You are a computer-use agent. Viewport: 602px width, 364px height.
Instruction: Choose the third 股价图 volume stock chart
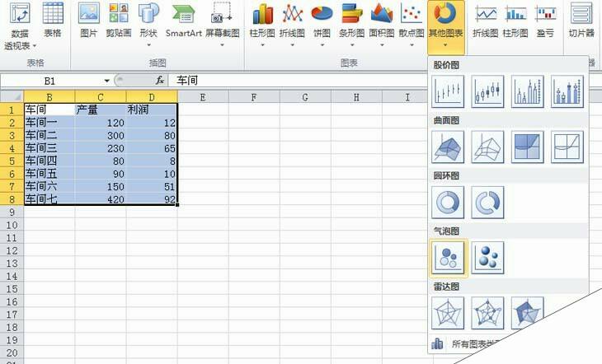[x=528, y=91]
